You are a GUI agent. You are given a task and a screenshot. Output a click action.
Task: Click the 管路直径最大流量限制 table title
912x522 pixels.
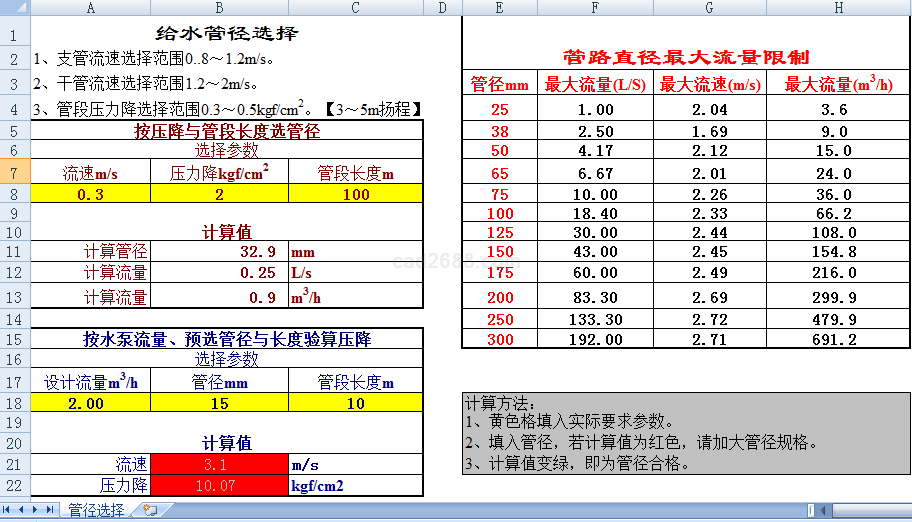[686, 57]
